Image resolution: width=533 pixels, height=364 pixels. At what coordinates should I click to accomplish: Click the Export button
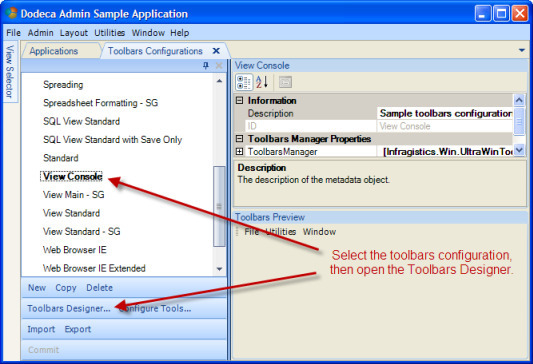tap(78, 329)
